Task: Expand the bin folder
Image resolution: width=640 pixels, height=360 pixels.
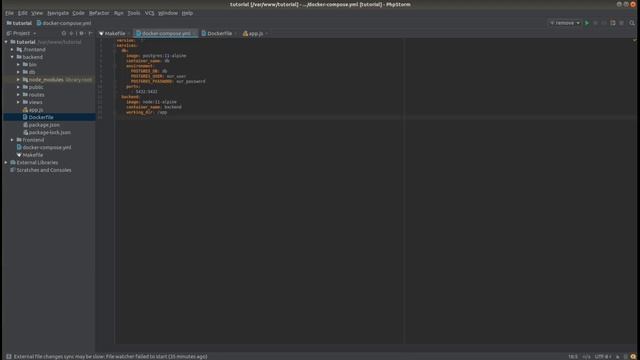Action: (18, 64)
